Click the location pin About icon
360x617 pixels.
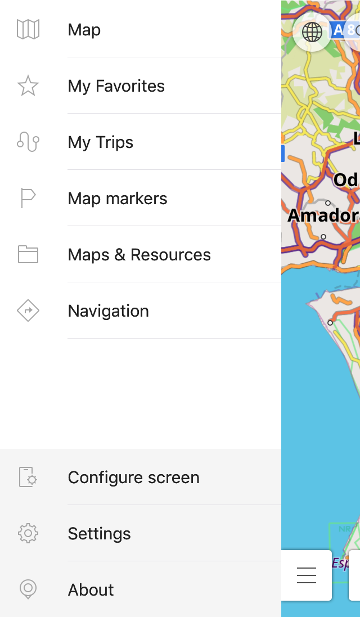click(x=28, y=589)
